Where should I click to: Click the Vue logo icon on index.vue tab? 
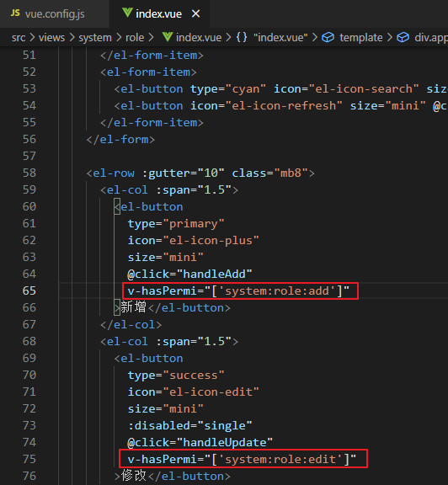[x=127, y=13]
